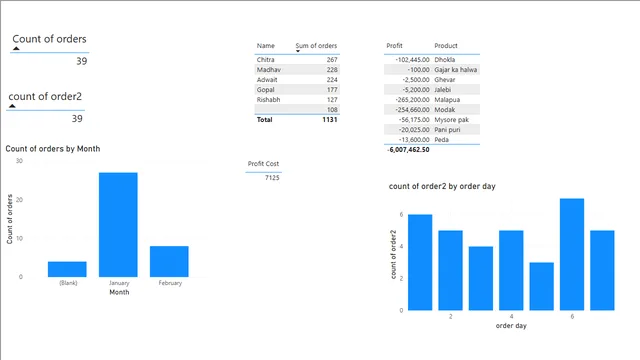Select the Peda product cell
640x360 pixels.
pos(441,140)
